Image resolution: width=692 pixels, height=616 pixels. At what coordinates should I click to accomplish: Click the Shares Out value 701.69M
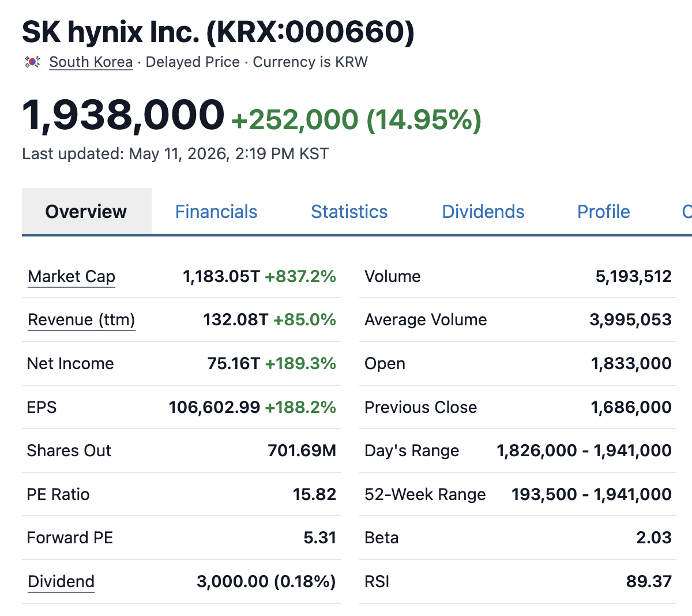(302, 450)
